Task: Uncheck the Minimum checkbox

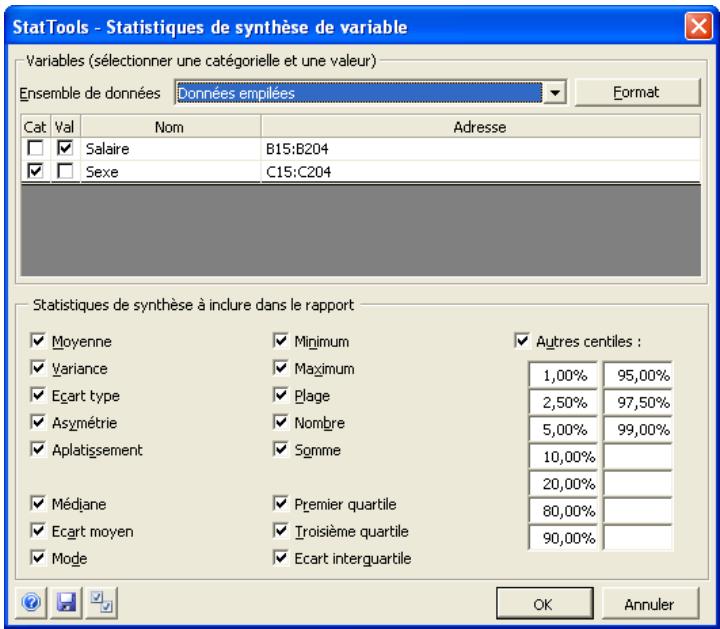Action: (x=281, y=341)
